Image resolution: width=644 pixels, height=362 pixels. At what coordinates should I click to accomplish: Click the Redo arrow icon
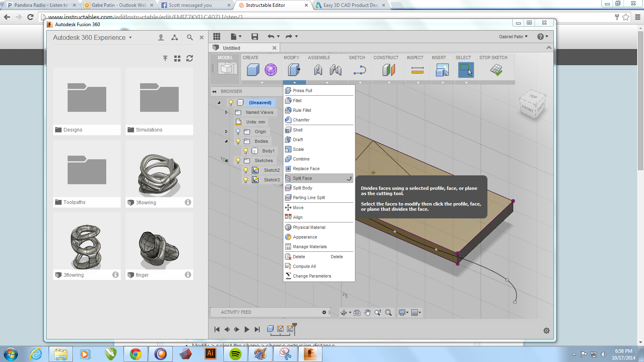[x=289, y=37]
